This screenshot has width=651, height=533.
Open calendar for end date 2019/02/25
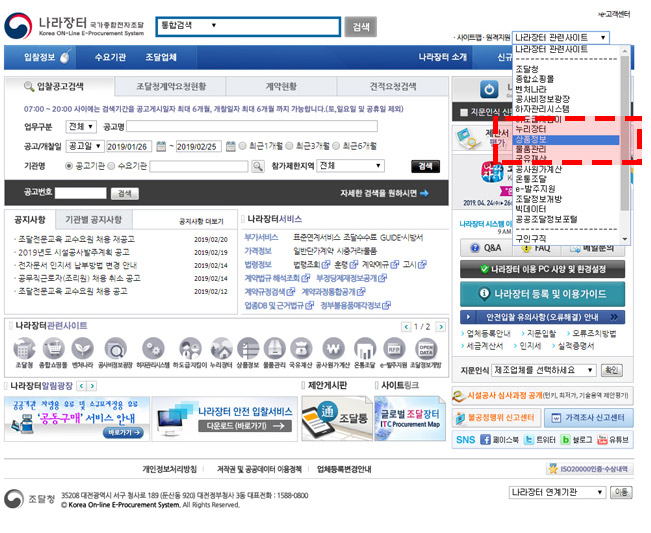[230, 146]
